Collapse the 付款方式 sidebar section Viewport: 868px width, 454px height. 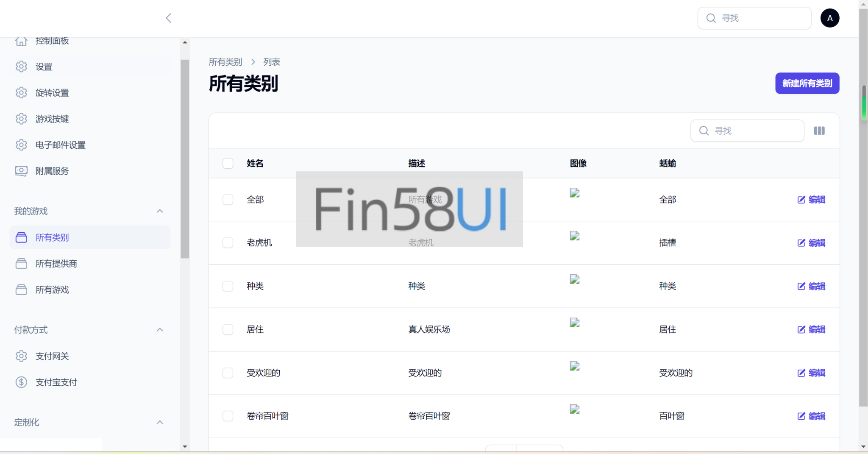[160, 330]
